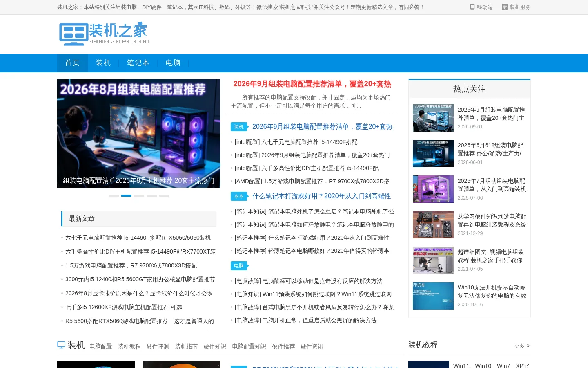Screen dimensions: 588x368
Task: Open the 六千多高性价比DIY主机 article in 最新文章
Action: tap(140, 252)
